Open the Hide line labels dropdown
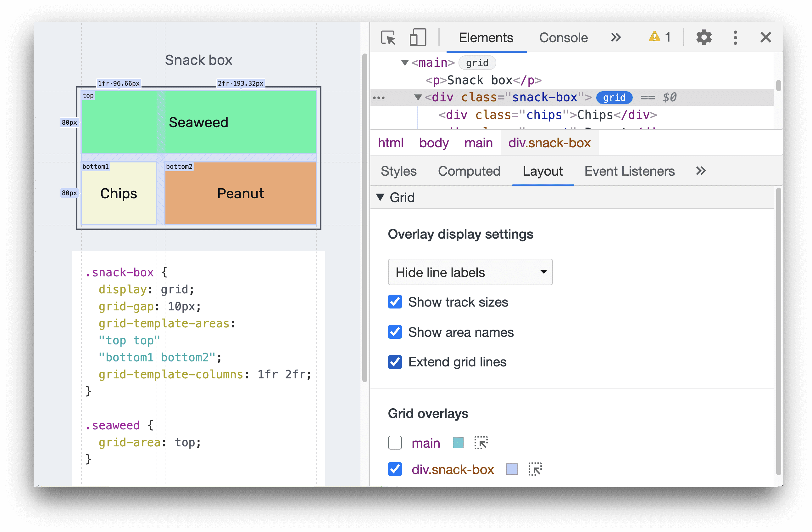 (469, 273)
